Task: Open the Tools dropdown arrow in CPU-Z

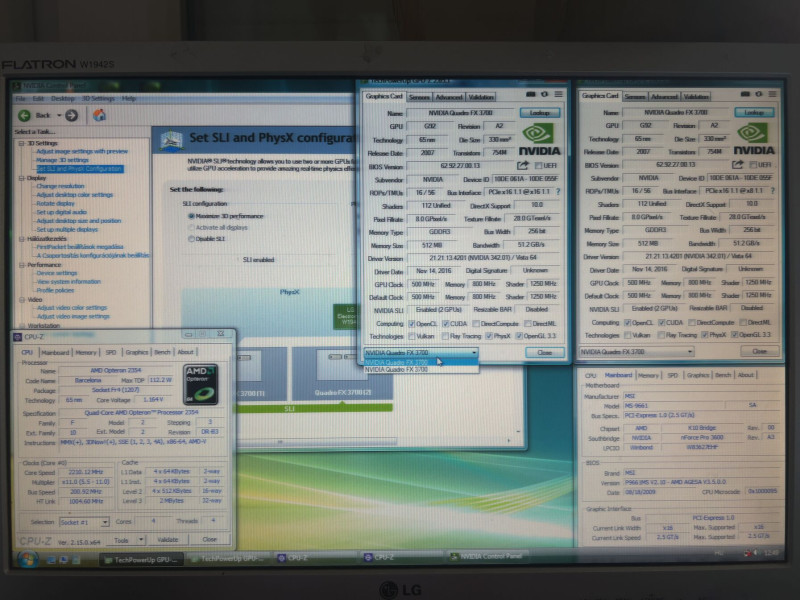Action: 141,539
